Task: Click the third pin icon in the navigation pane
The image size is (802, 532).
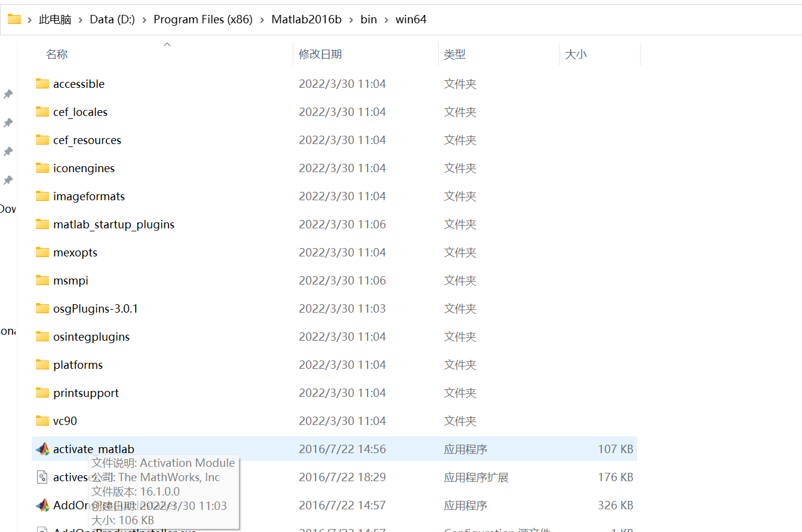Action: click(x=8, y=151)
